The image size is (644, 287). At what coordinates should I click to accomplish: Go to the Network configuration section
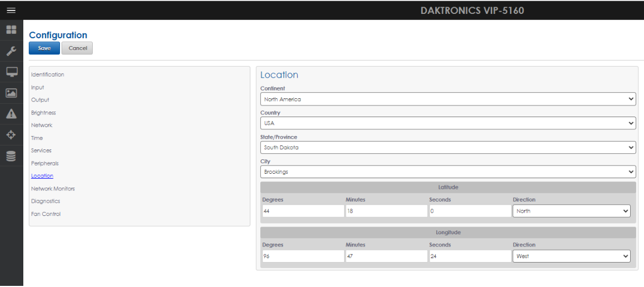click(42, 125)
